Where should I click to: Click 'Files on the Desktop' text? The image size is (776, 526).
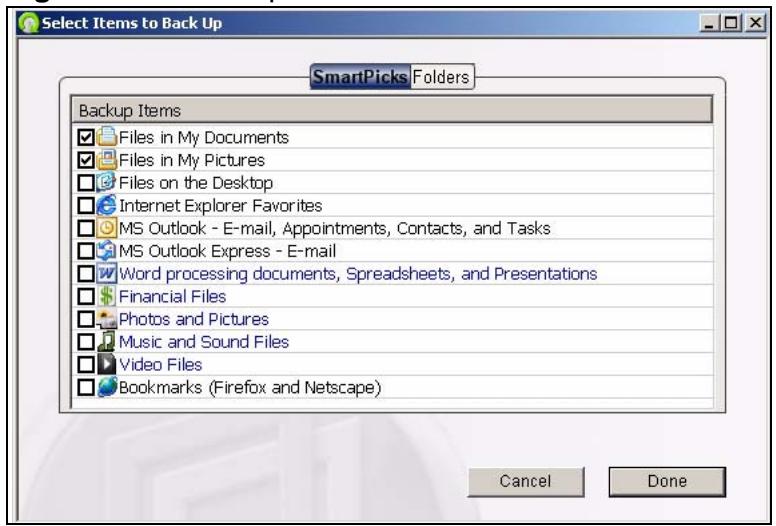(196, 183)
